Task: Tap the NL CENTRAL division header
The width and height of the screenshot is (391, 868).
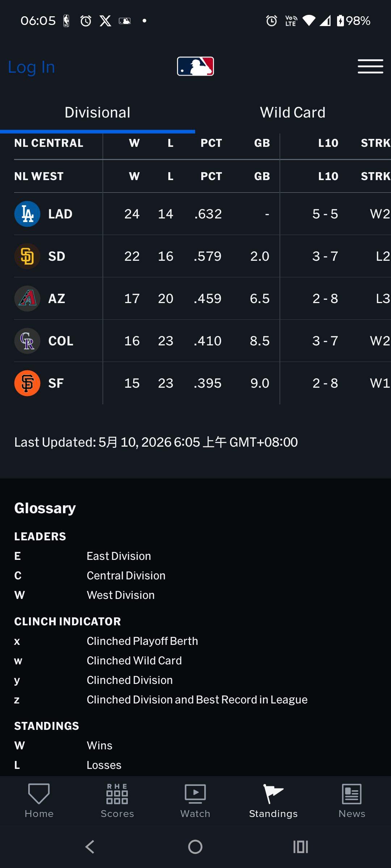Action: [x=49, y=143]
